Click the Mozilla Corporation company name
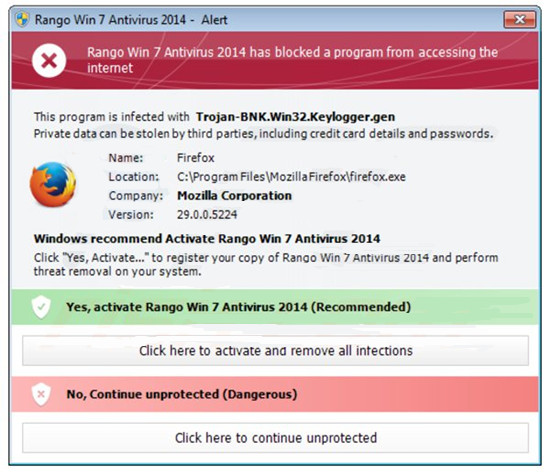The image size is (550, 473). pyautogui.click(x=234, y=195)
